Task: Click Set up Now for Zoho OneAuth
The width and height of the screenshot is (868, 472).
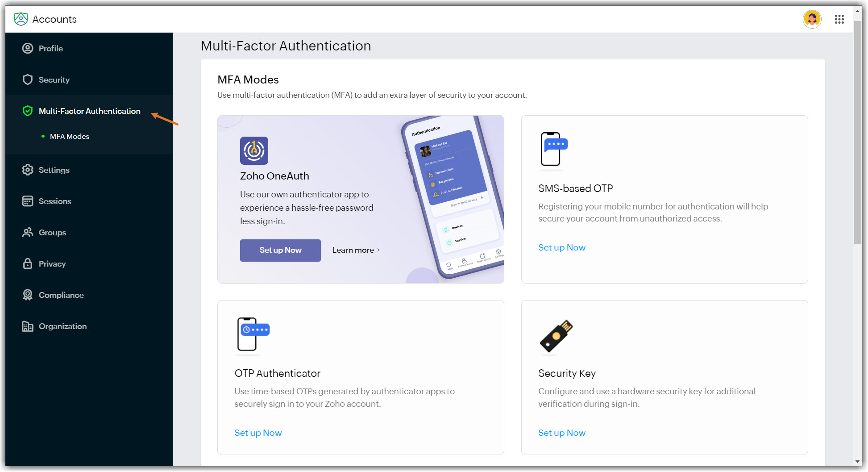Action: tap(280, 250)
